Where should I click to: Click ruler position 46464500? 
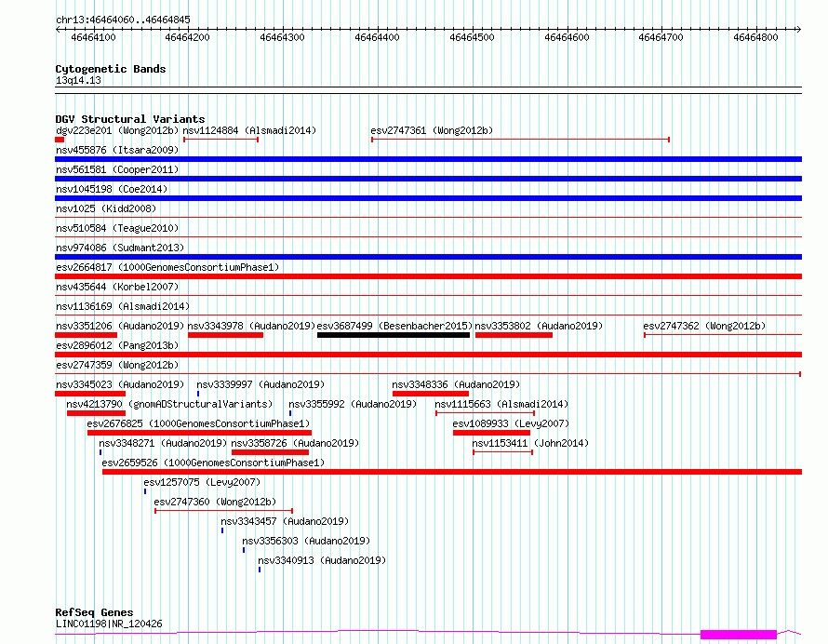tap(472, 37)
